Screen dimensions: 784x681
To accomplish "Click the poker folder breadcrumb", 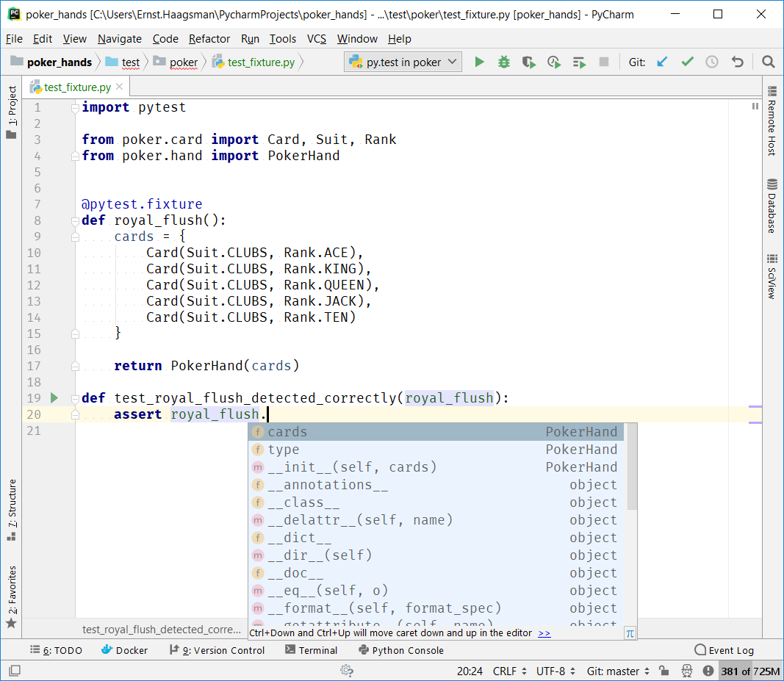I will (176, 62).
